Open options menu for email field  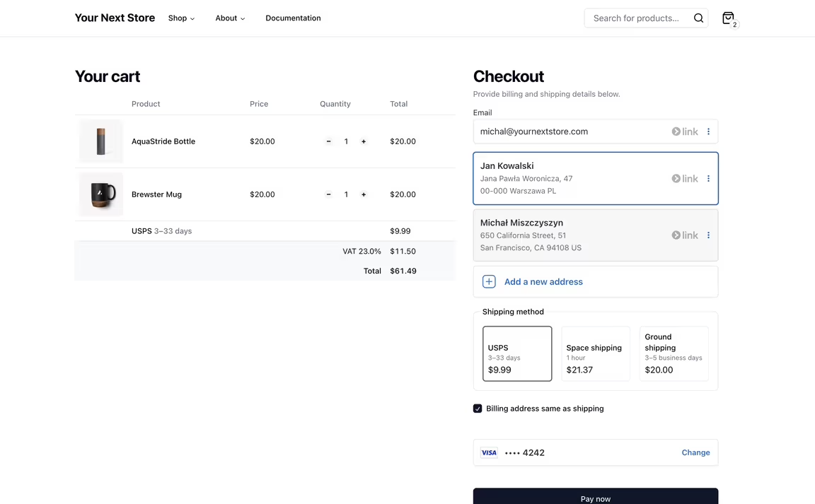(x=708, y=131)
